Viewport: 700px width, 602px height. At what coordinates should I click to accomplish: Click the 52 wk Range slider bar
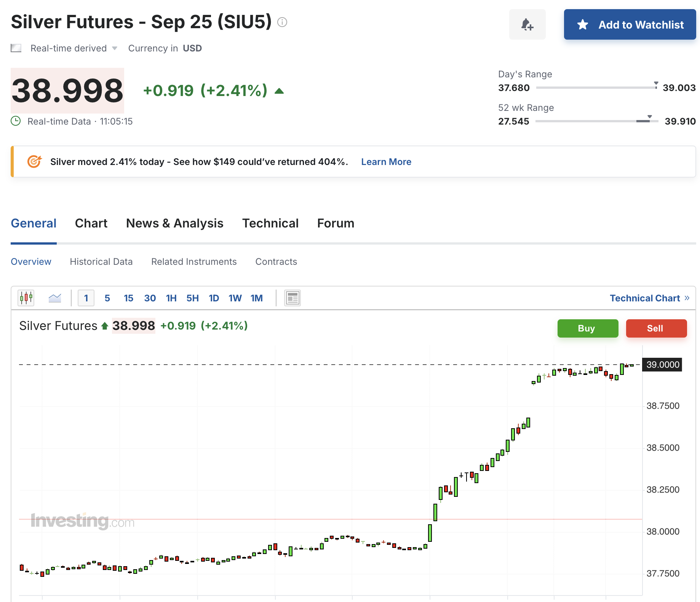pyautogui.click(x=596, y=121)
